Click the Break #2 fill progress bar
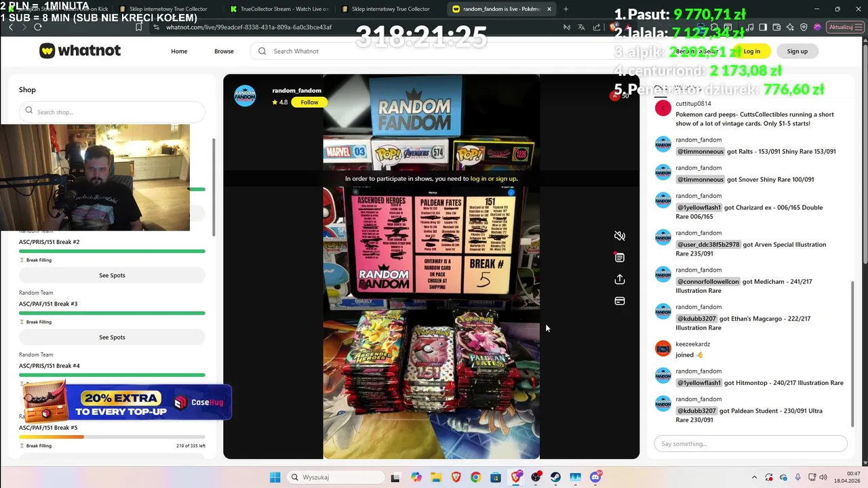Screen dimensions: 868x488 tap(112, 251)
